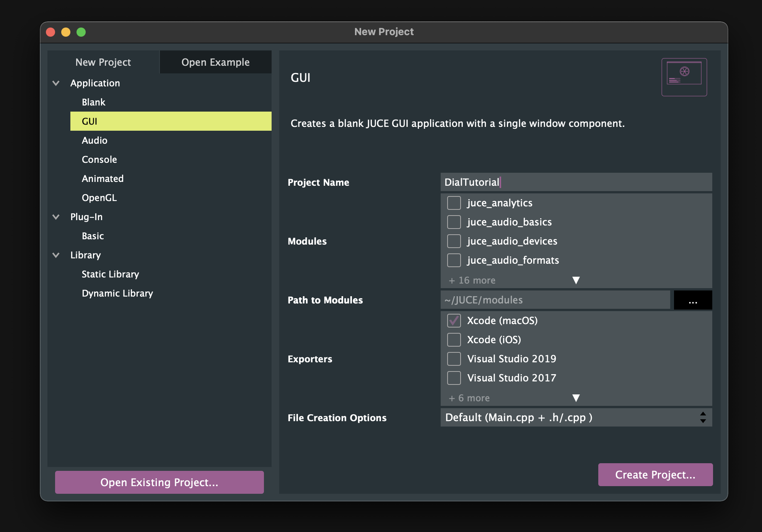Pick the OpenGL application template
Screen dimensions: 762x532
(171, 198)
